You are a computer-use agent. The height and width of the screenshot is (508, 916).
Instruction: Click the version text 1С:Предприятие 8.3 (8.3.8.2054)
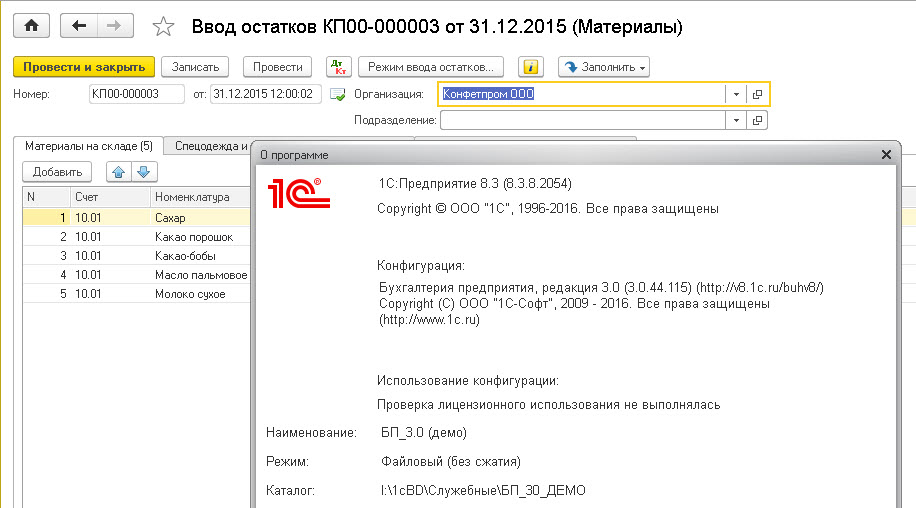[475, 184]
